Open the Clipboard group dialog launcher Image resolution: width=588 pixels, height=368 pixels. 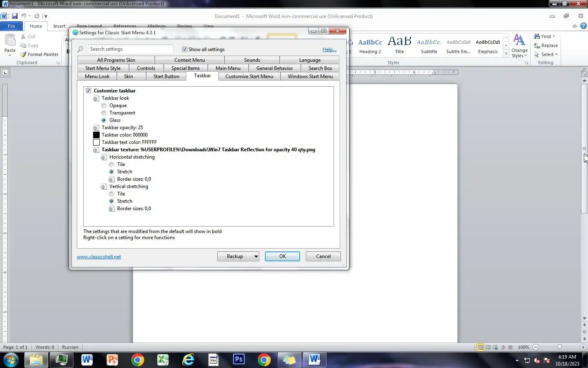coord(58,63)
